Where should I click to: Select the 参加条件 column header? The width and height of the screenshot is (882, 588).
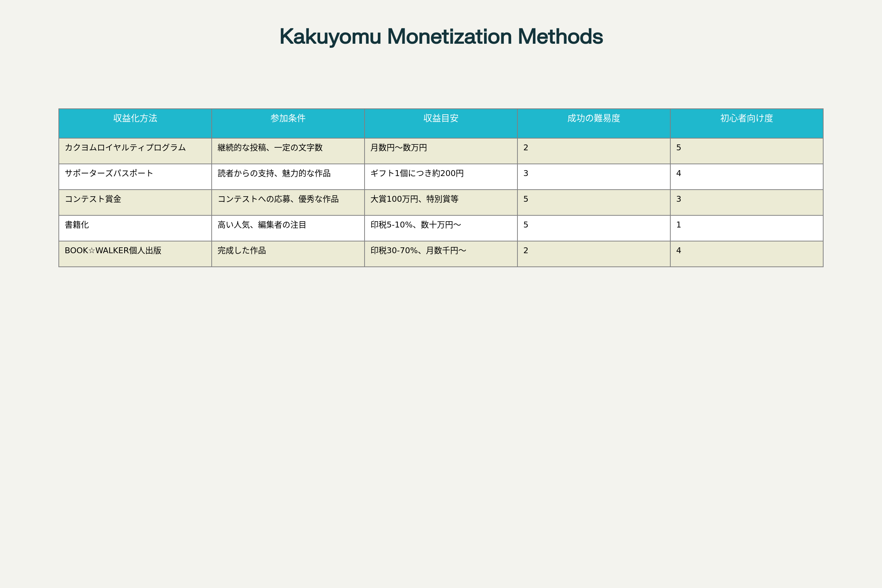(288, 123)
